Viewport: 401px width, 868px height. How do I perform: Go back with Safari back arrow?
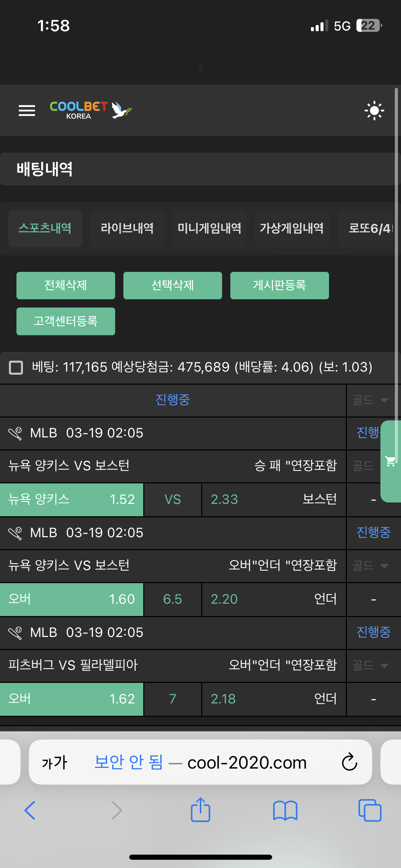tap(30, 810)
